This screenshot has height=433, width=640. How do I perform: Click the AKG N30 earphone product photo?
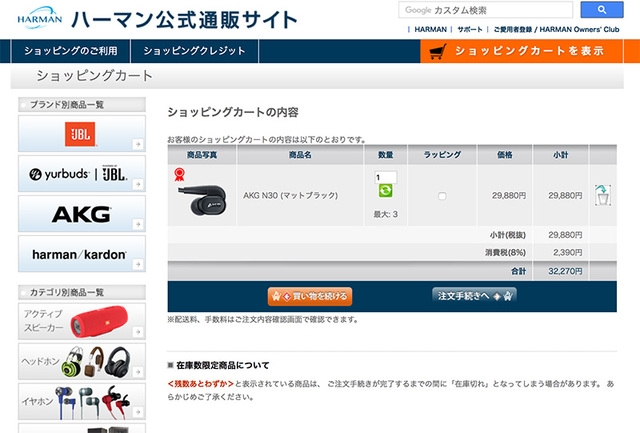pyautogui.click(x=202, y=200)
